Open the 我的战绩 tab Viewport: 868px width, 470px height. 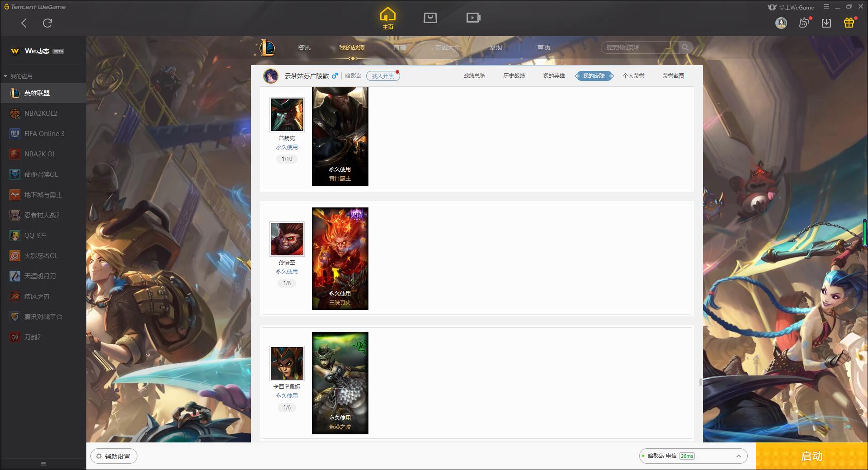pos(352,47)
